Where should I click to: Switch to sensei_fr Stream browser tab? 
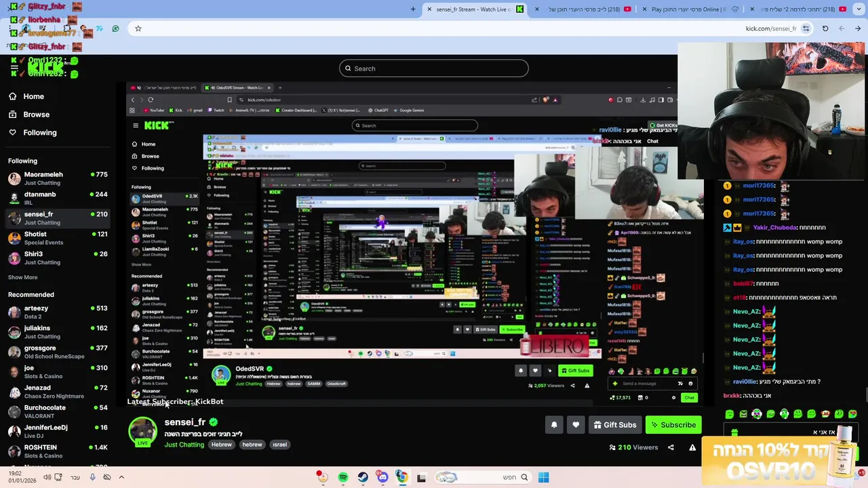tap(477, 9)
